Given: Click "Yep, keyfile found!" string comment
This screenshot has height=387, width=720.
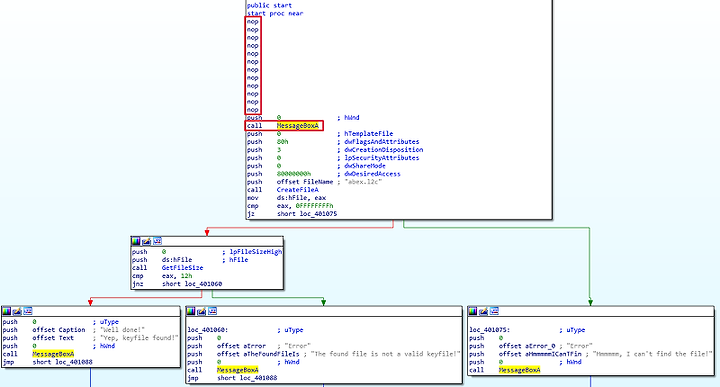Looking at the screenshot, I should coord(139,338).
